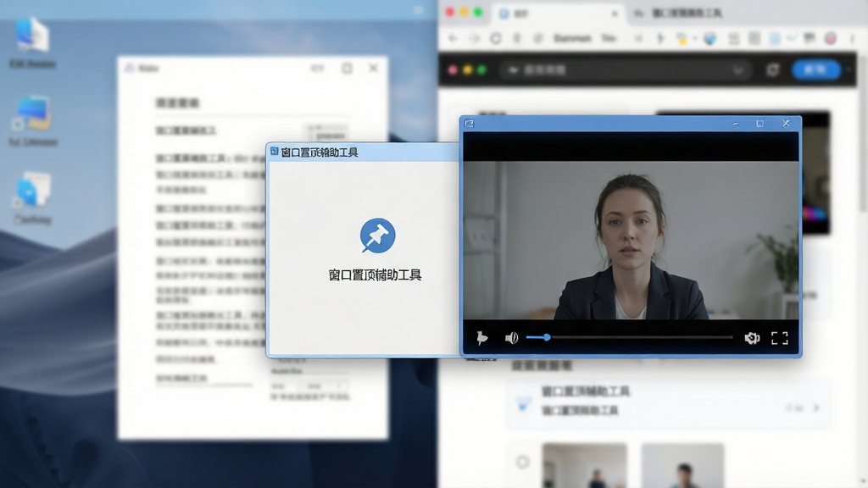868x488 pixels.
Task: Open the arrow on the 窗口置顶辅助工具 card
Action: point(816,408)
